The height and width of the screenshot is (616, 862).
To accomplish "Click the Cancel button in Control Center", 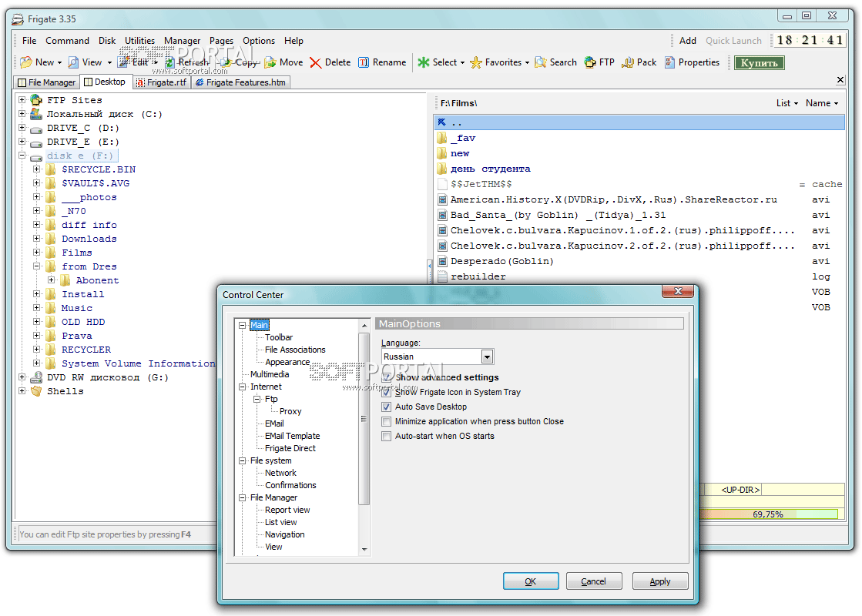I will pos(594,581).
